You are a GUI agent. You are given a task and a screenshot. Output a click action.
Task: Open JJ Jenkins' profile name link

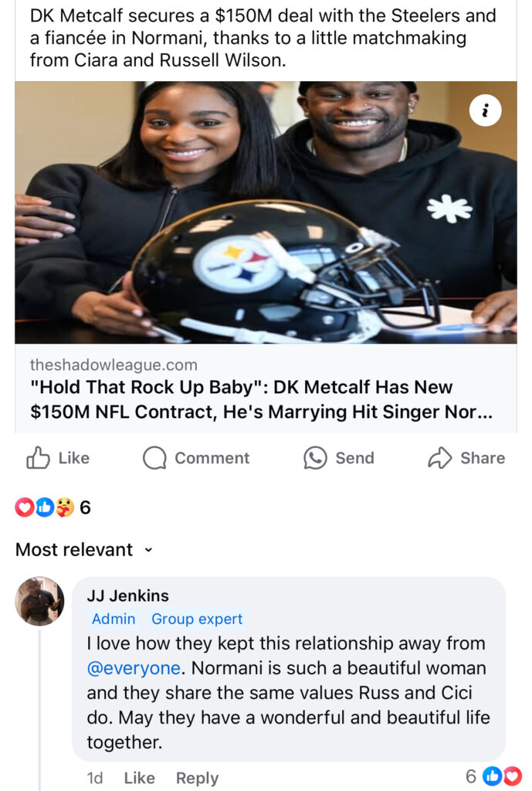click(127, 596)
